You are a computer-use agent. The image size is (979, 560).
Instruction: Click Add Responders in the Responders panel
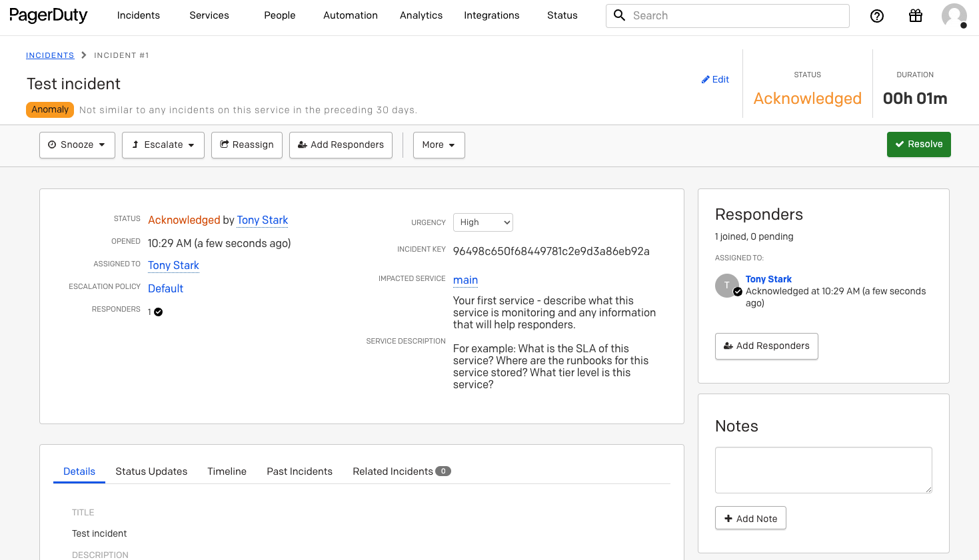766,346
